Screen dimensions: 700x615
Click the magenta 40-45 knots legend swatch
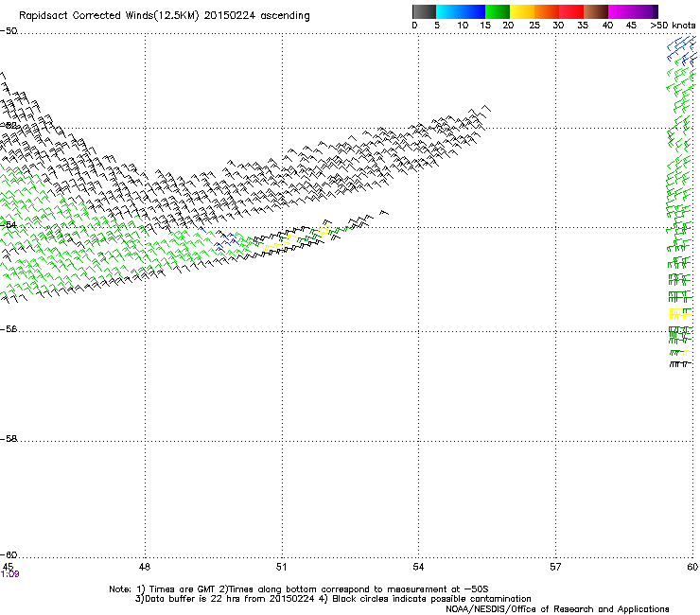pos(621,11)
